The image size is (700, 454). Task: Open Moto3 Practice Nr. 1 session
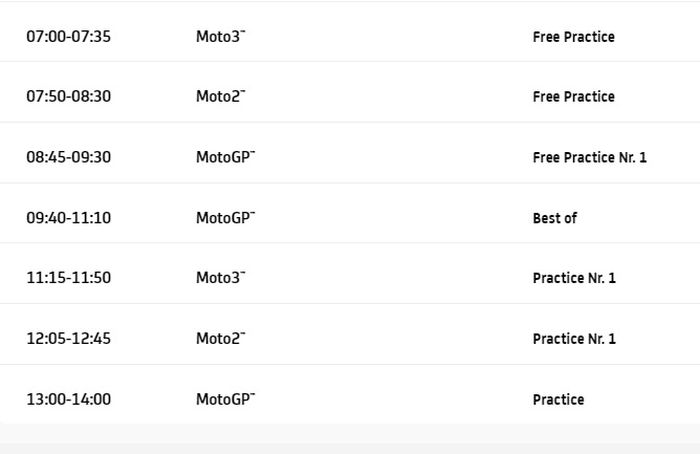coord(574,278)
